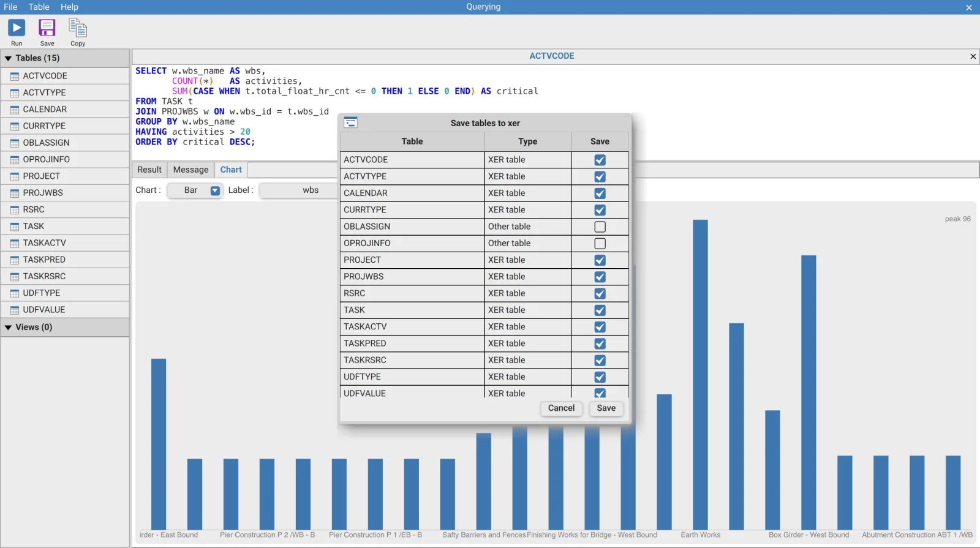
Task: Open the File menu
Action: pyautogui.click(x=10, y=7)
